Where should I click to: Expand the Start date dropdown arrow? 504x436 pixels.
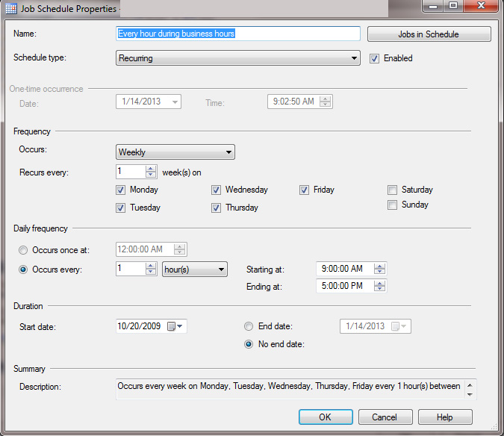click(x=180, y=326)
